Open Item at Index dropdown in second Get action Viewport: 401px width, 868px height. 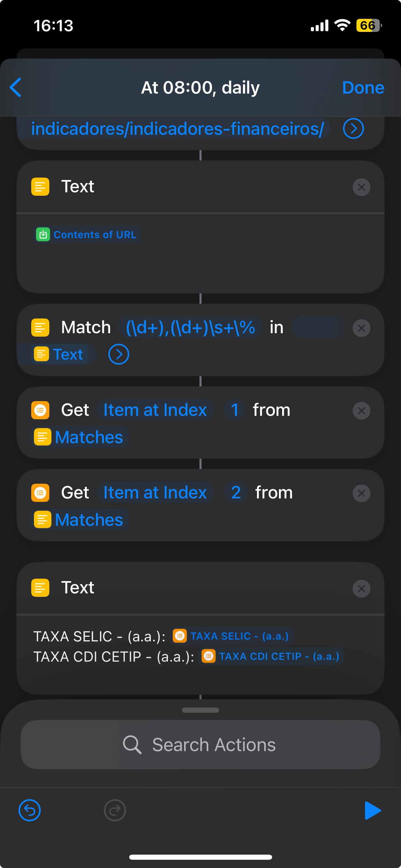click(x=155, y=493)
